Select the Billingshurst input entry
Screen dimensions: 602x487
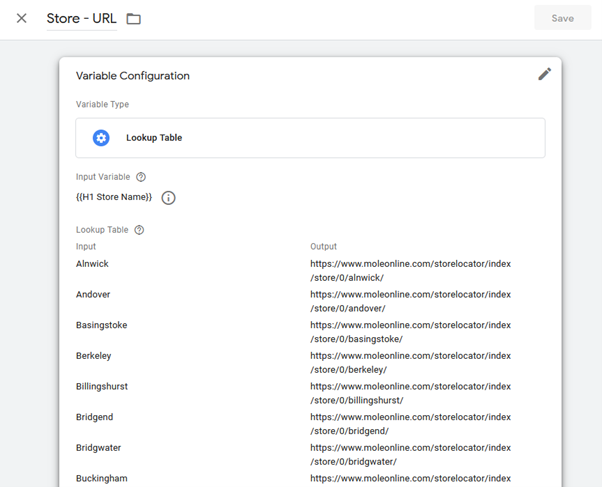[101, 386]
